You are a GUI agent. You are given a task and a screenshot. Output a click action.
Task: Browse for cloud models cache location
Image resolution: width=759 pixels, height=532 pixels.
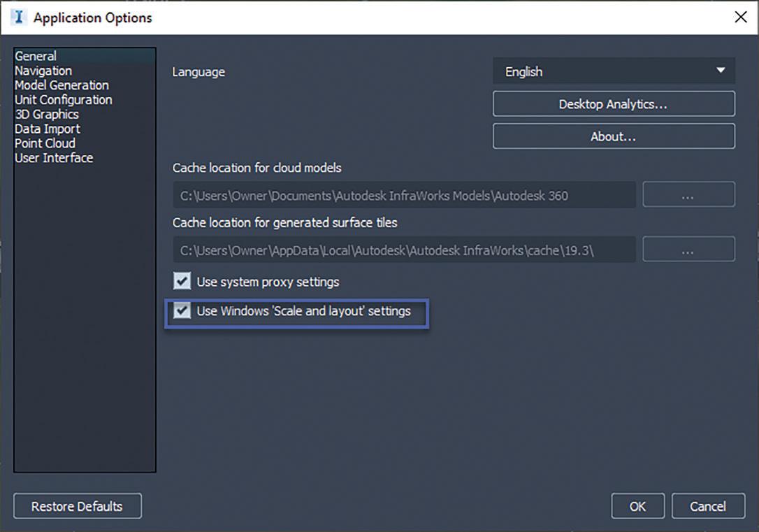tap(688, 194)
